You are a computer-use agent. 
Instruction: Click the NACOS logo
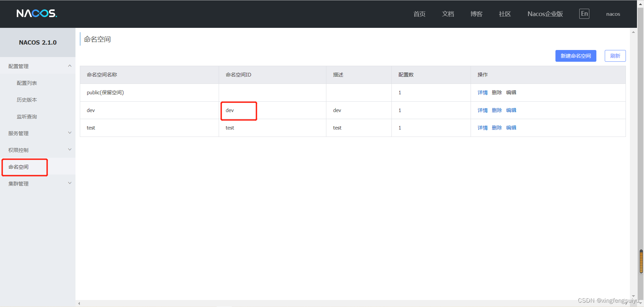tap(37, 13)
